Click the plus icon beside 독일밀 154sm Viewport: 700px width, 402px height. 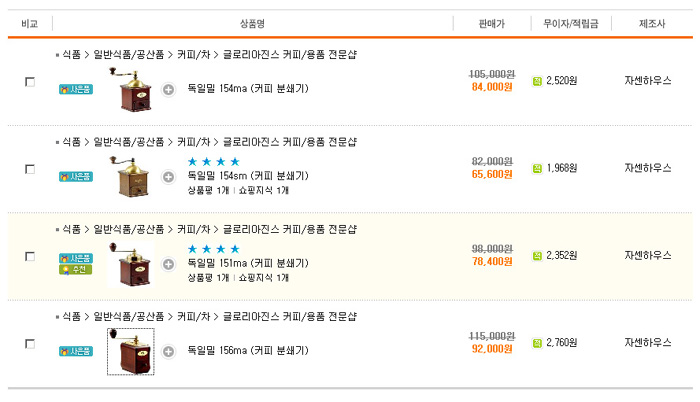pyautogui.click(x=168, y=177)
